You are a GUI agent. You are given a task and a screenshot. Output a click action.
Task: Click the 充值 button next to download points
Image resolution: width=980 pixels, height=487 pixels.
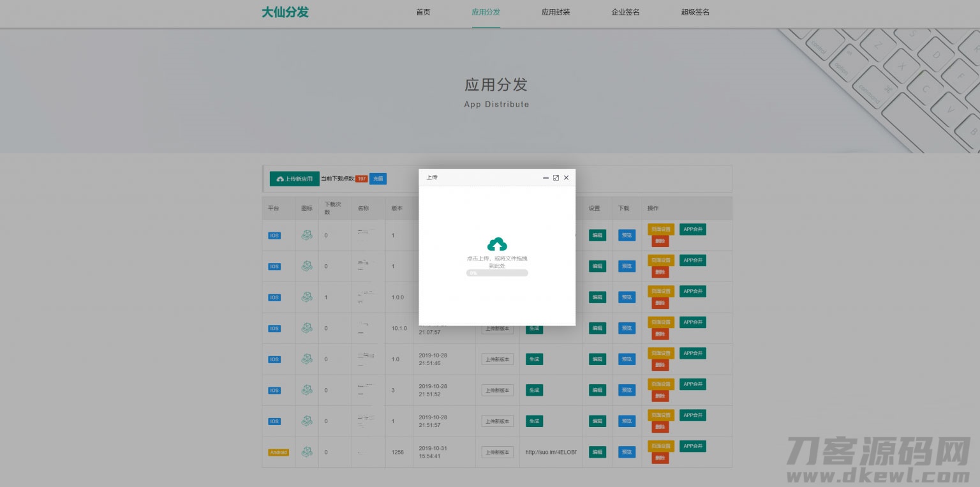click(x=378, y=179)
